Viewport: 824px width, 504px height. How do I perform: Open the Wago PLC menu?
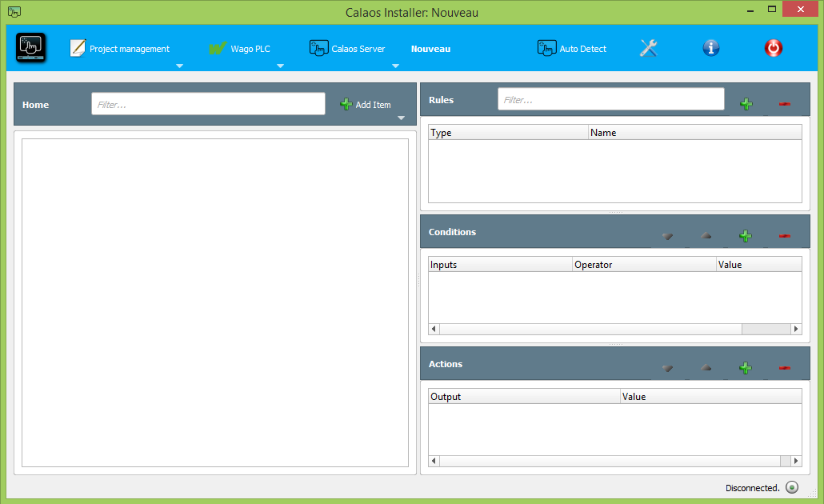240,48
